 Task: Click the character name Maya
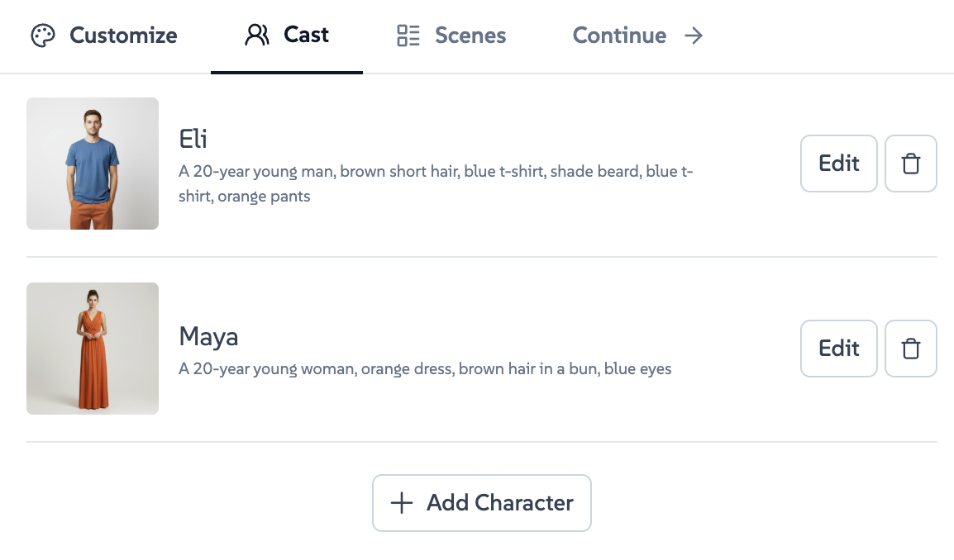click(208, 337)
